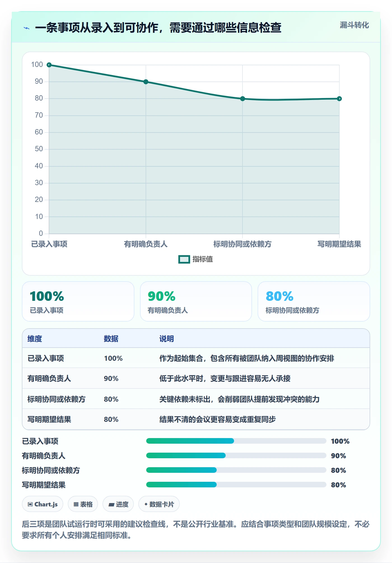
Task: Click the 90% cell in the table
Action: (111, 378)
